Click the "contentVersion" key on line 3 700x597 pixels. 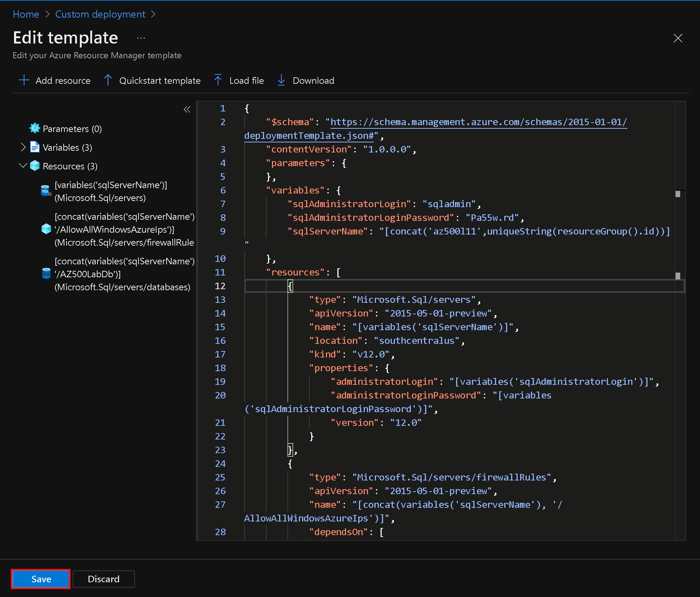coord(309,149)
